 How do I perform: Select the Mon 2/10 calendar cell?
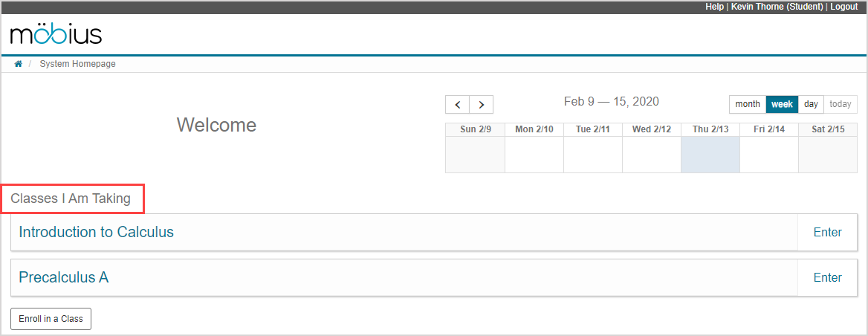[534, 155]
